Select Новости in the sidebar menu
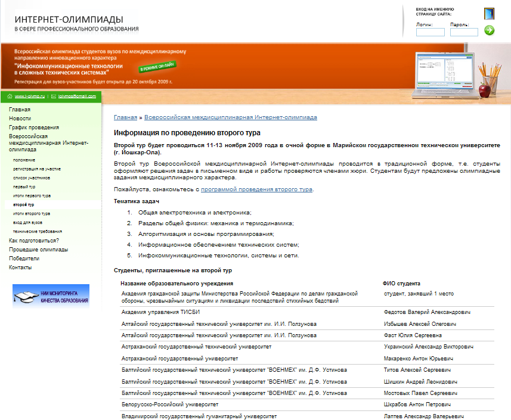 coord(20,119)
